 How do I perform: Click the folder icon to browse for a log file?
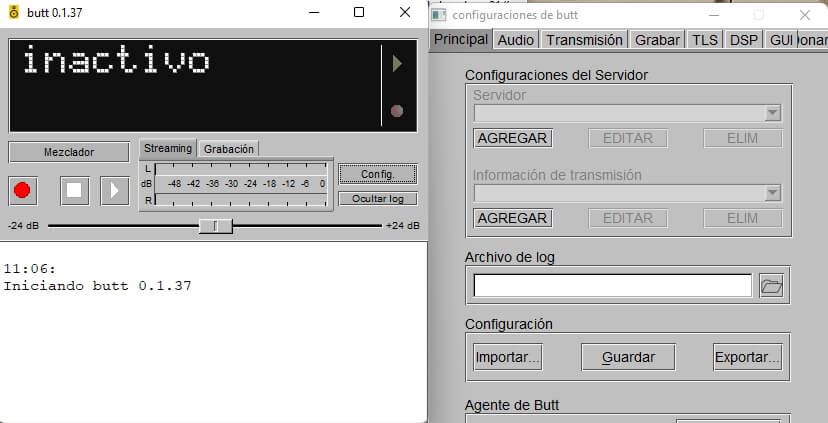coord(771,286)
